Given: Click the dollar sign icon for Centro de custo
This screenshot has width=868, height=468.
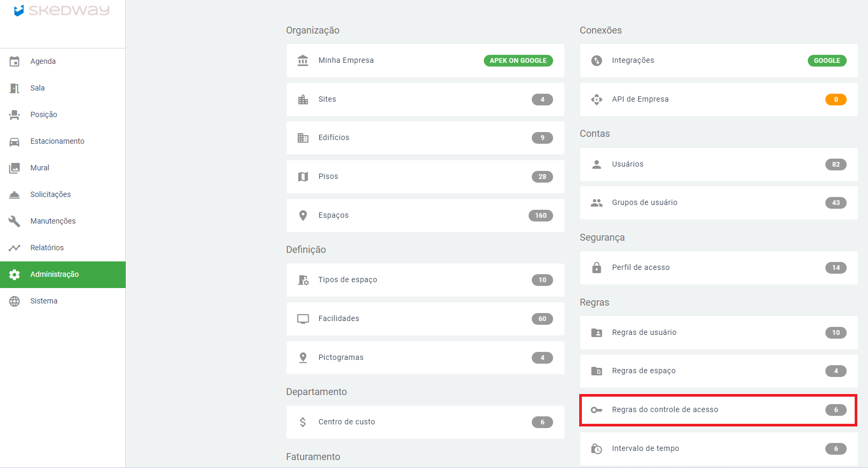Looking at the screenshot, I should click(303, 422).
